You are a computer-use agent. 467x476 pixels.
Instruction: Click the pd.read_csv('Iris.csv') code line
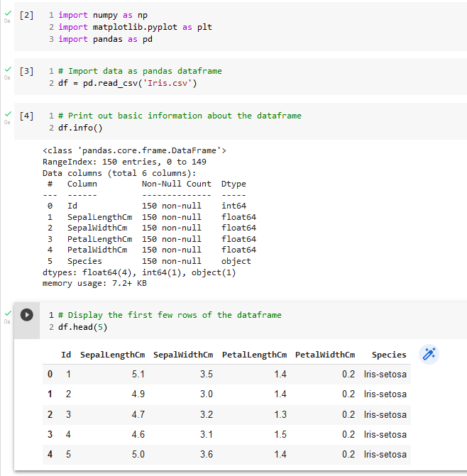click(x=128, y=83)
